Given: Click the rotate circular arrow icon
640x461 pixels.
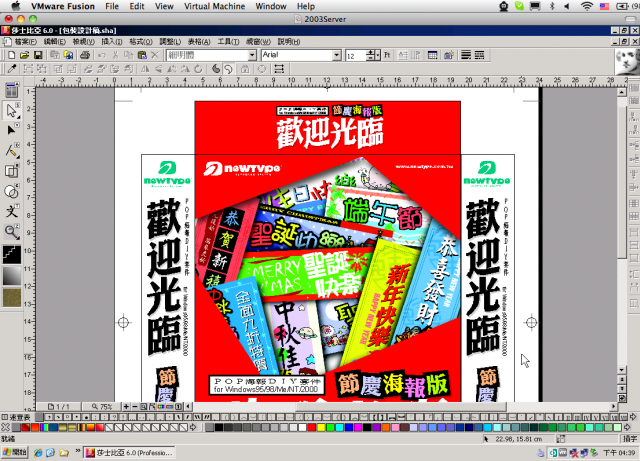Looking at the screenshot, I should [x=199, y=69].
